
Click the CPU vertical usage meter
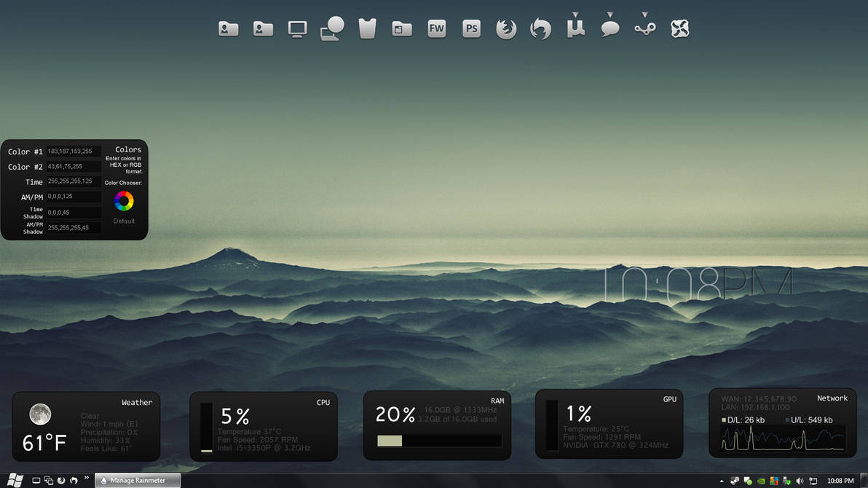pyautogui.click(x=207, y=428)
